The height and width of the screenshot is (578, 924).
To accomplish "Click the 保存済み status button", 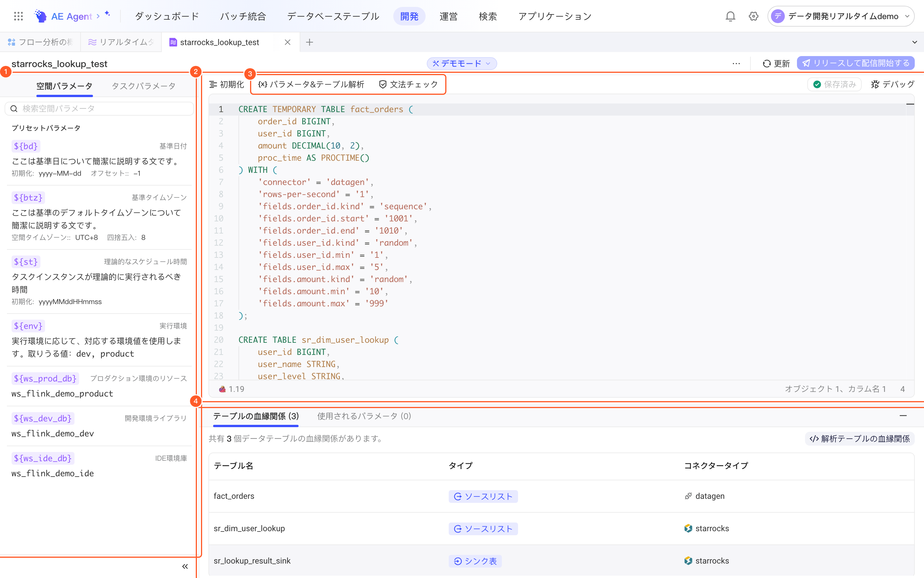I will (834, 84).
